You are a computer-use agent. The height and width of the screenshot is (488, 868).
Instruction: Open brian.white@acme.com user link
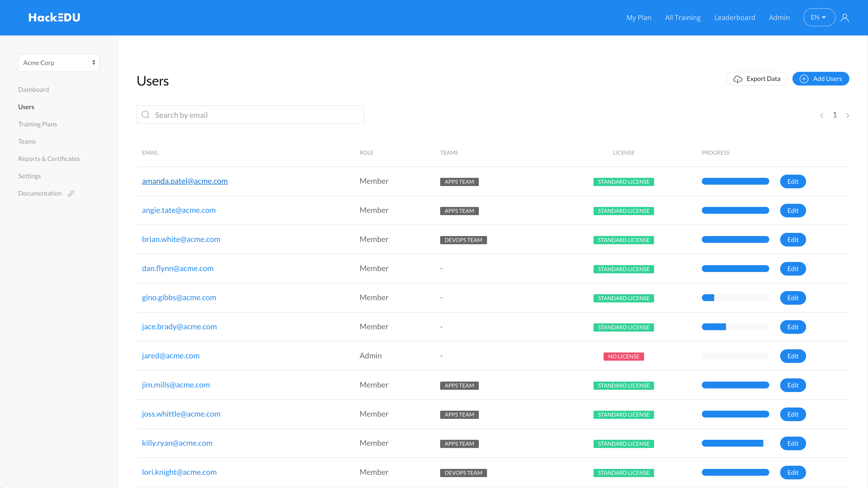coord(181,239)
